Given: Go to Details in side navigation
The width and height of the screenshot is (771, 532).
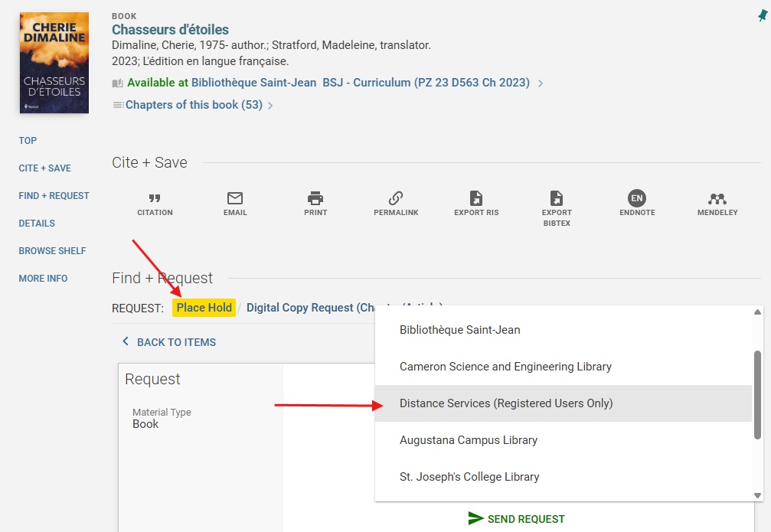Looking at the screenshot, I should point(37,224).
